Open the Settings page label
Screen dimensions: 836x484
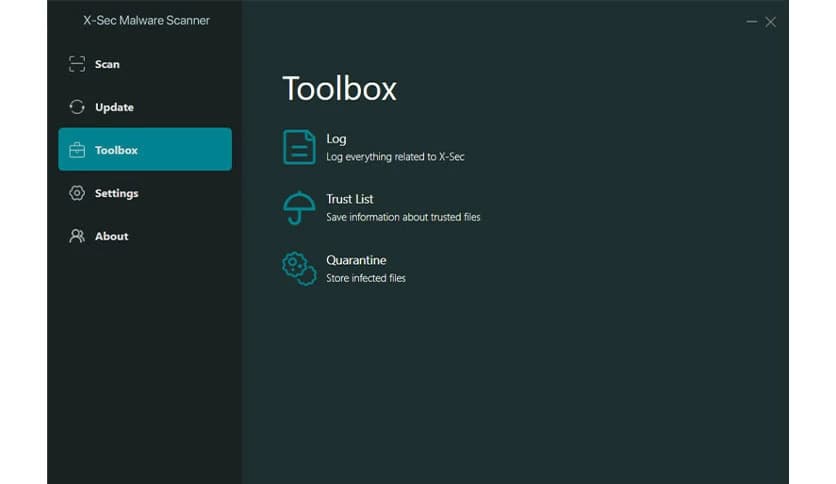pyautogui.click(x=116, y=193)
